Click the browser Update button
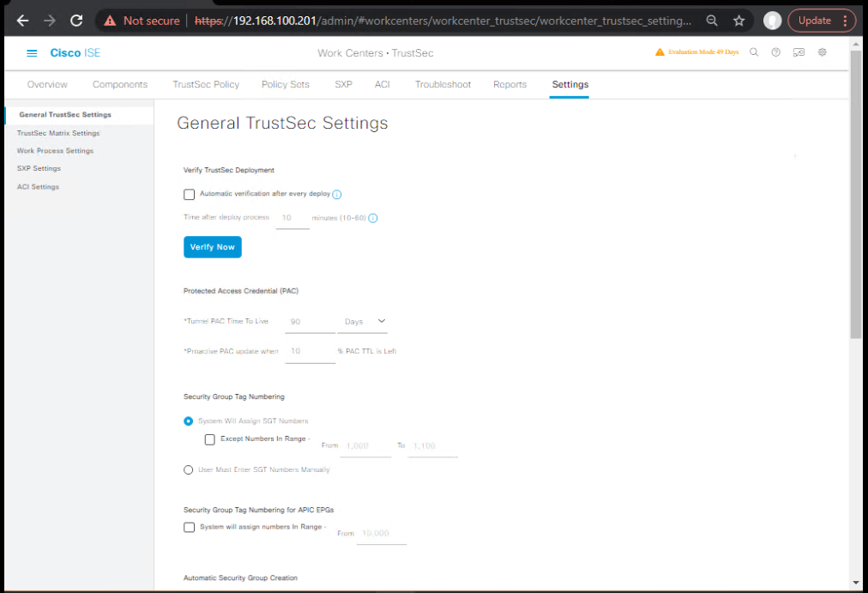Screen dimensions: 868x593 [815, 21]
